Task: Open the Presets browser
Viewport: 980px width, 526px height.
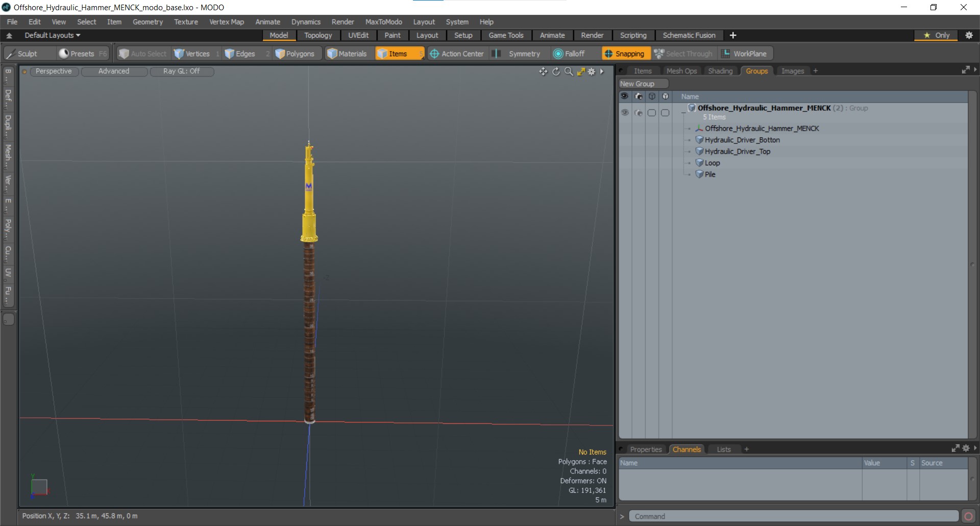Action: point(83,54)
